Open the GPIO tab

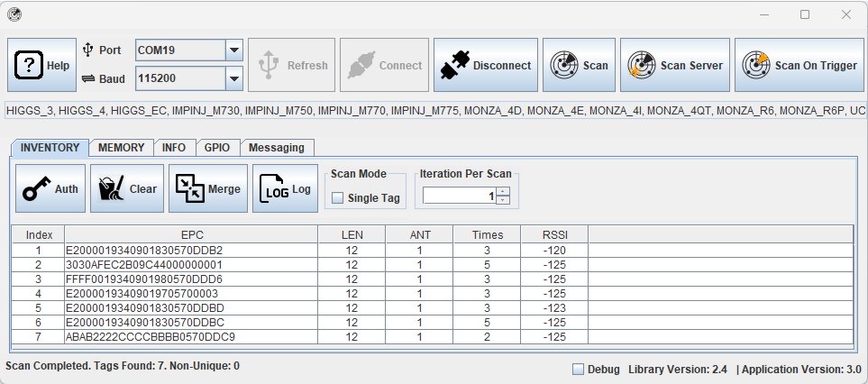coord(217,148)
